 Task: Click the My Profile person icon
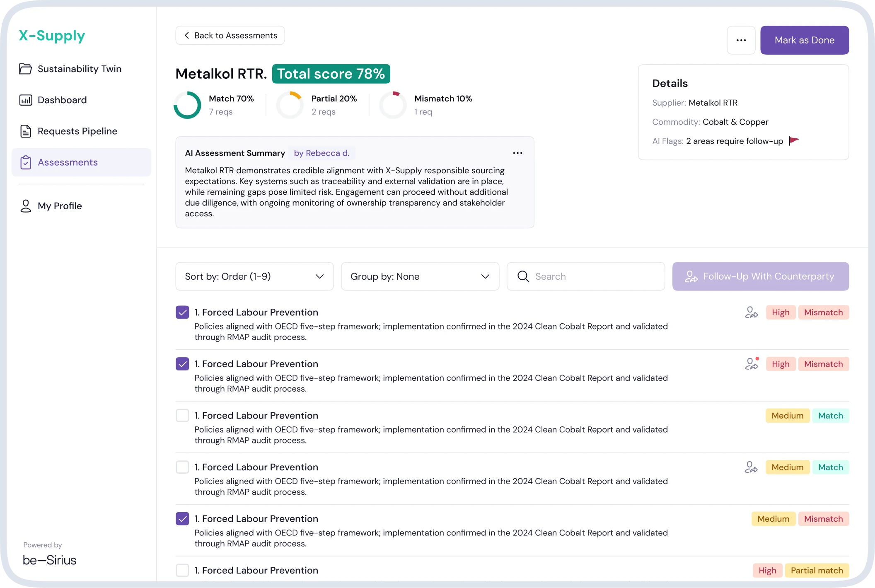25,206
